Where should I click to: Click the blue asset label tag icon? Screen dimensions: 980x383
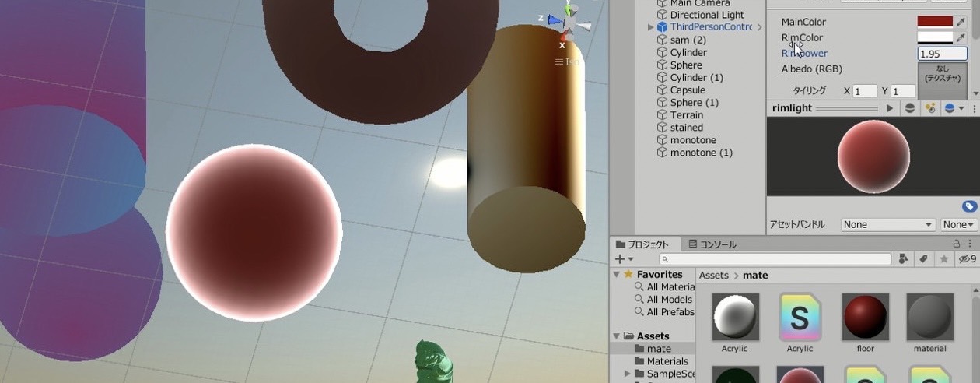click(969, 206)
